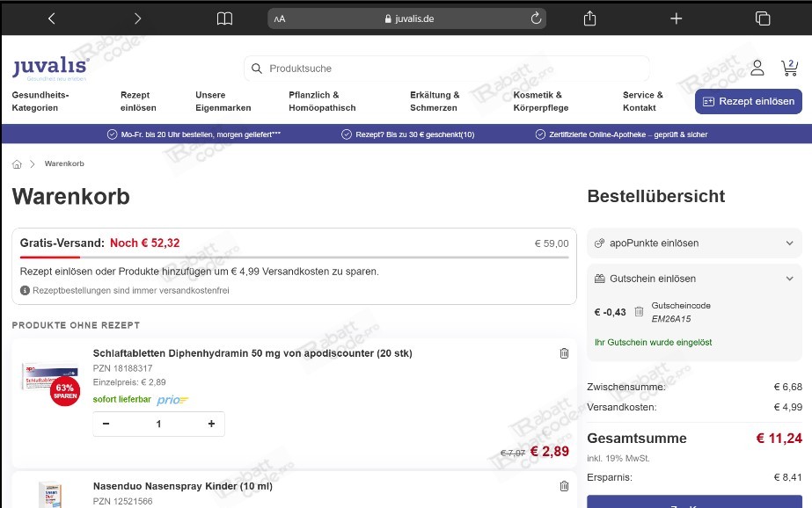Open the Safari share sheet icon

tap(589, 18)
